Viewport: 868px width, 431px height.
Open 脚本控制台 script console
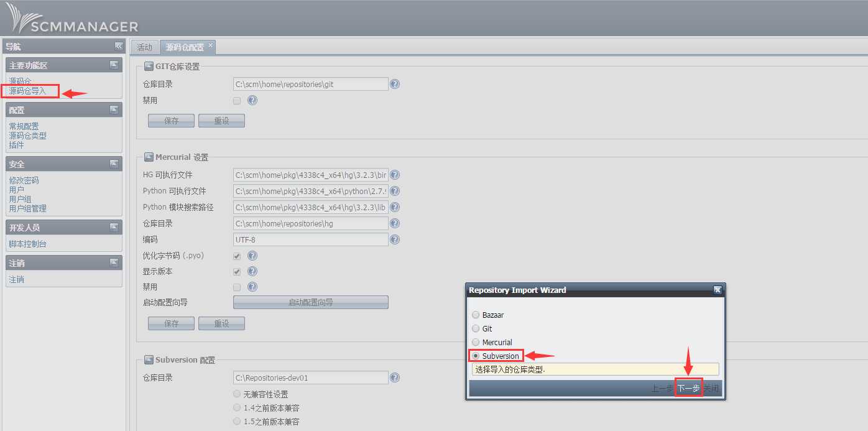pos(27,244)
